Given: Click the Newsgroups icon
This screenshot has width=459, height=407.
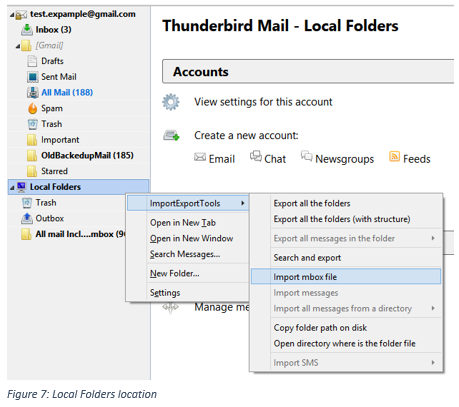Looking at the screenshot, I should pyautogui.click(x=306, y=156).
